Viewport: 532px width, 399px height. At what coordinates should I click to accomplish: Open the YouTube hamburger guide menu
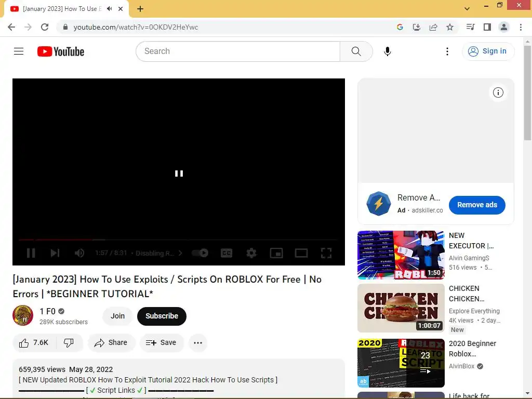click(19, 51)
